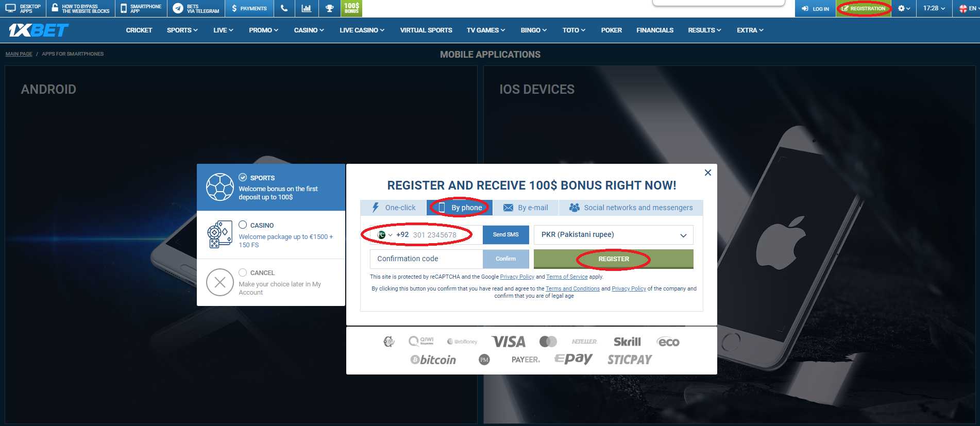Switch to Social networks and messengers tab
The height and width of the screenshot is (426, 980).
[631, 208]
